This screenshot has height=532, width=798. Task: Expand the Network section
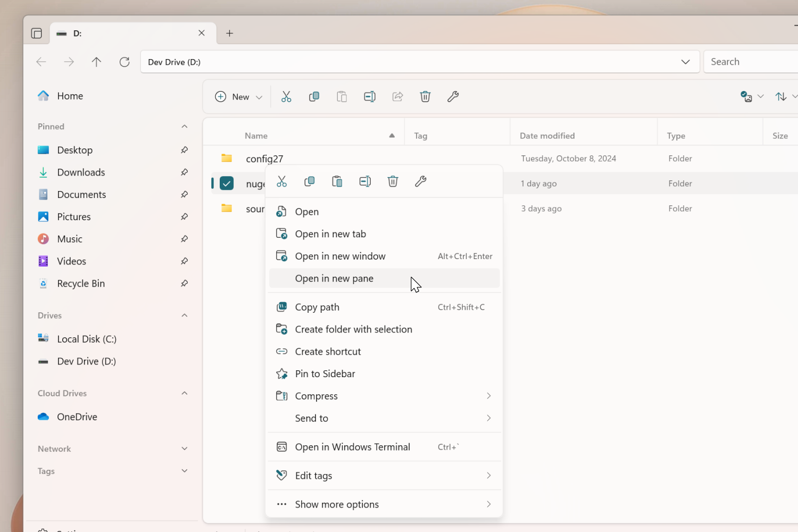pos(184,448)
